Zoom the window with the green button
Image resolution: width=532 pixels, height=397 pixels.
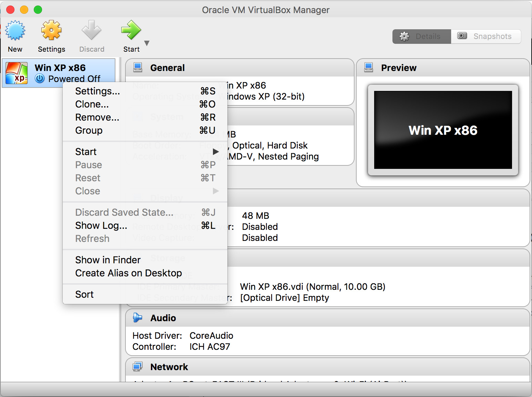click(x=38, y=10)
